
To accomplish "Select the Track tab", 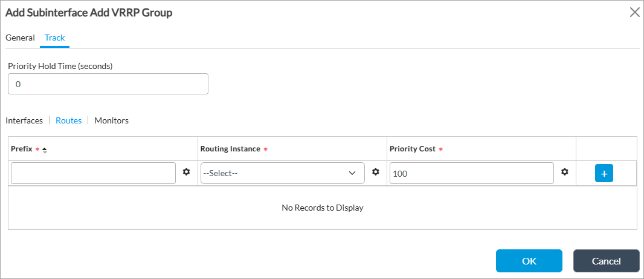I will (55, 38).
